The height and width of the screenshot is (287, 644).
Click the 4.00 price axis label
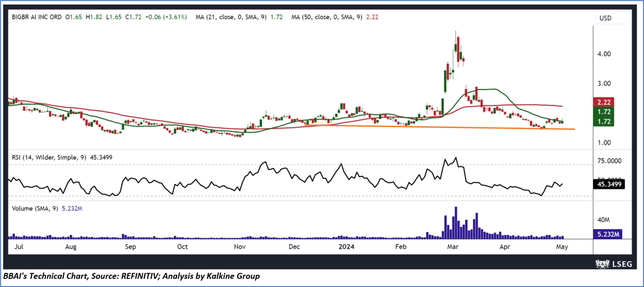(603, 54)
